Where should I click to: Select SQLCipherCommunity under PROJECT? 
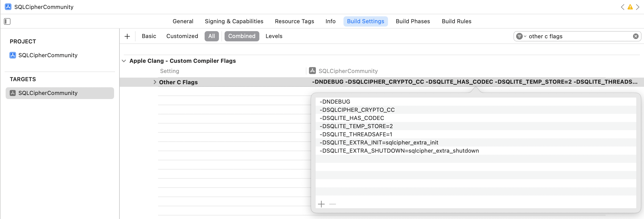[43, 55]
